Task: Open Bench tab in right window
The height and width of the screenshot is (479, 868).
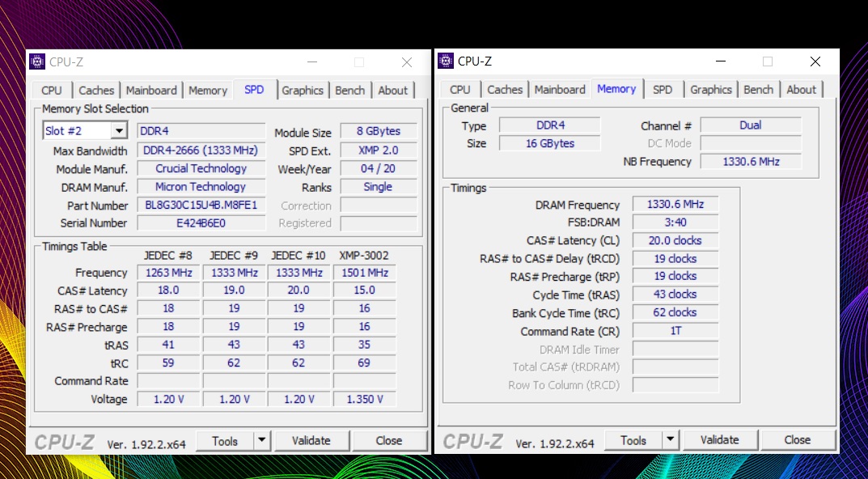Action: 759,89
